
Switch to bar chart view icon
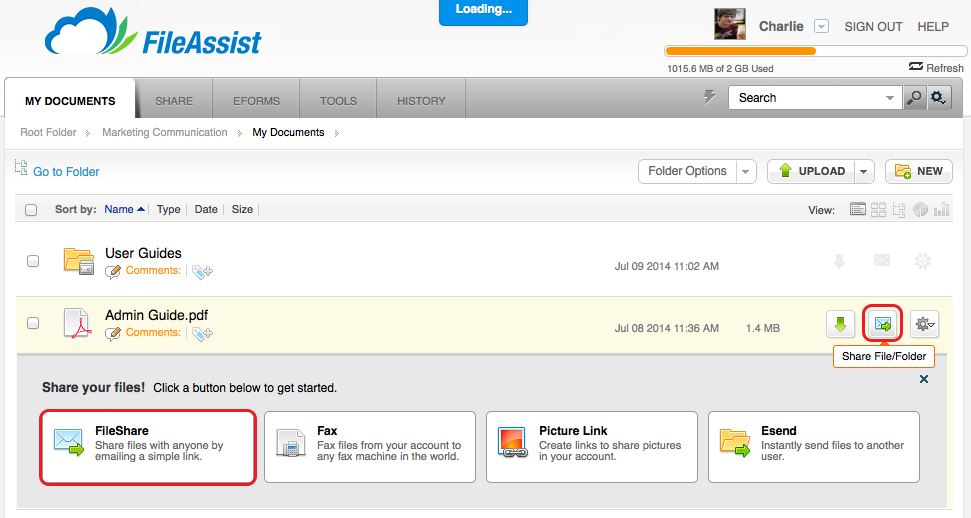941,209
